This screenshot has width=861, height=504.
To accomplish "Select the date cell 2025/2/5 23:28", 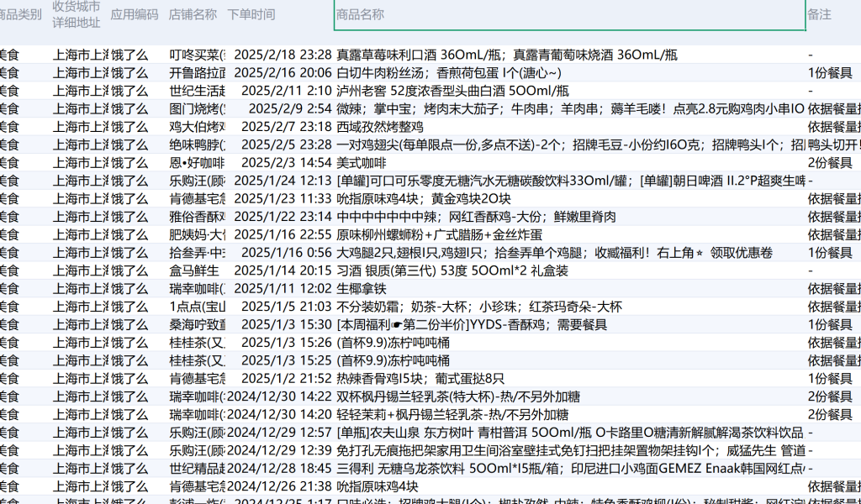I will click(287, 144).
